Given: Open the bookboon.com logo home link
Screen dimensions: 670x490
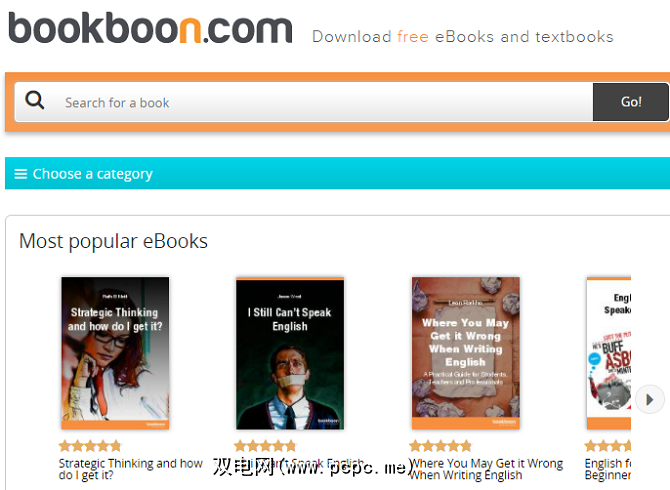Looking at the screenshot, I should point(150,28).
